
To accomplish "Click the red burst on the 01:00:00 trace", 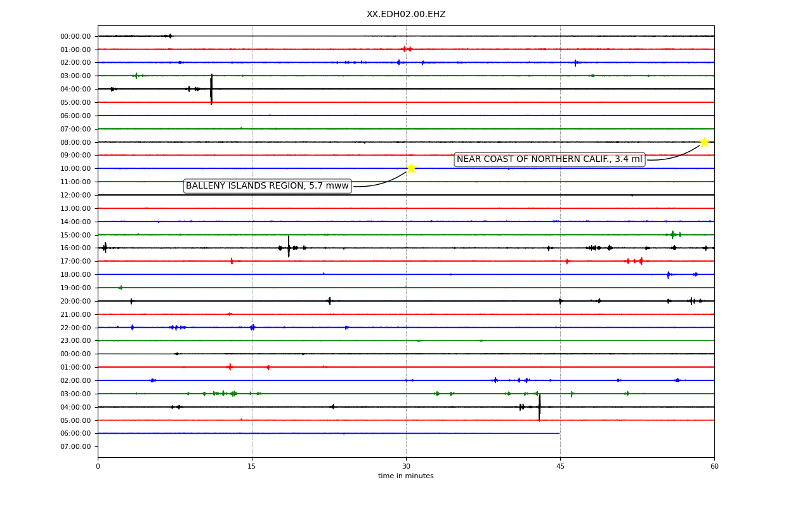I will [407, 49].
